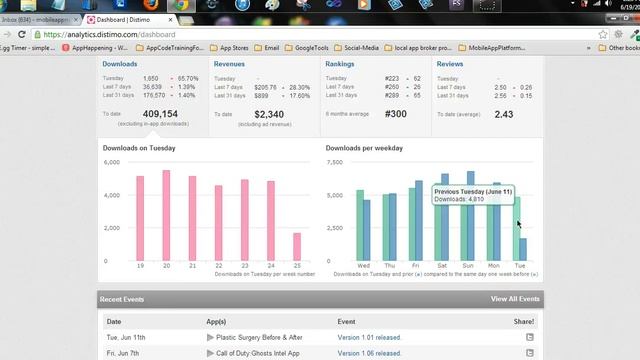
Task: Open AppHappening bookmark
Action: click(95, 48)
